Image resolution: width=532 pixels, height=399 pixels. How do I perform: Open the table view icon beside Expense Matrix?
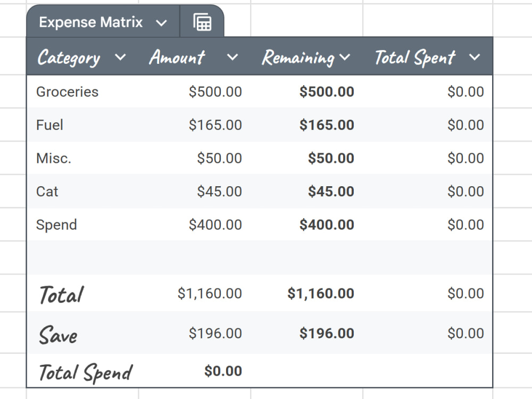pos(202,22)
